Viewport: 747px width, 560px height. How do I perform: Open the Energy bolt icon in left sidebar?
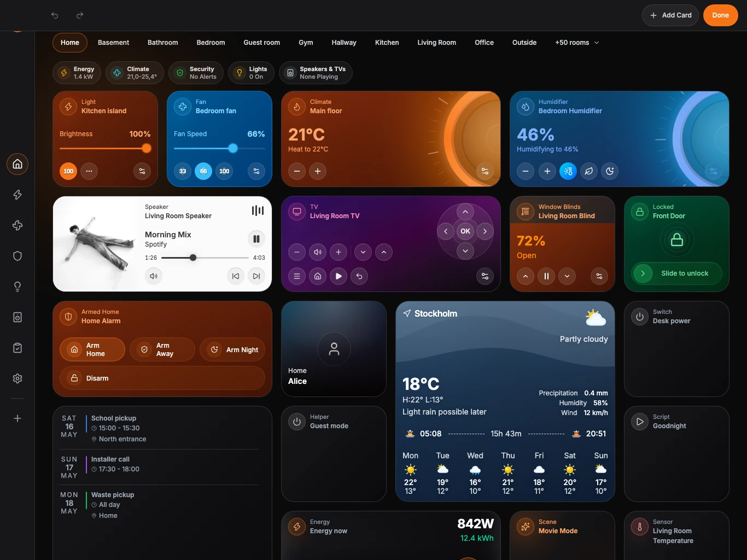pos(17,195)
